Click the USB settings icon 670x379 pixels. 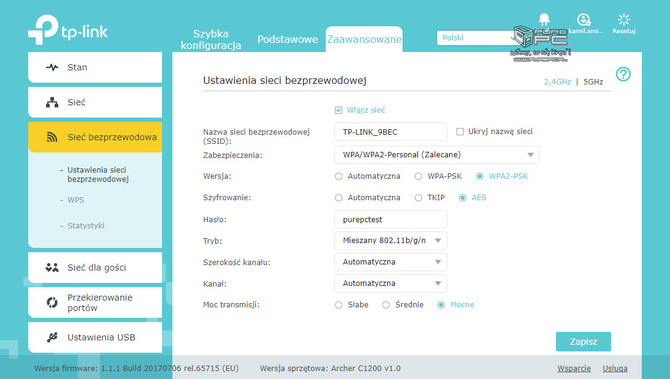click(x=52, y=337)
